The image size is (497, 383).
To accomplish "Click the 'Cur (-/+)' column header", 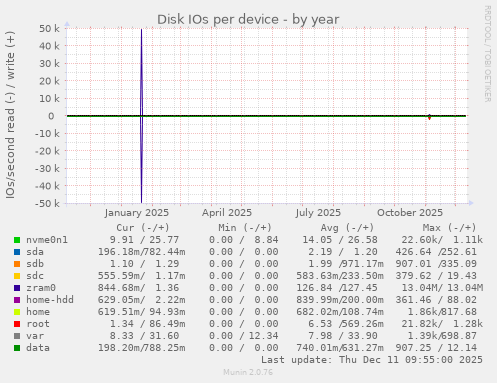I will 143,228.
